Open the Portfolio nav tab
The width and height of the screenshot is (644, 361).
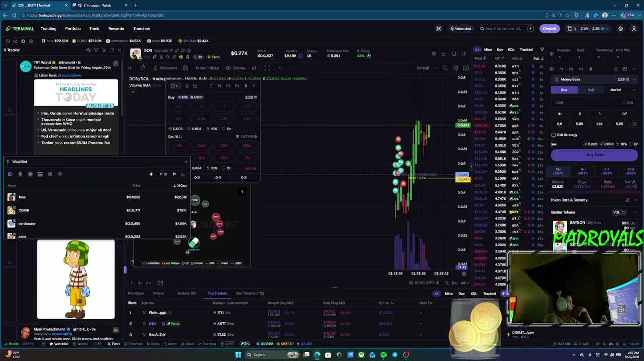(x=73, y=29)
